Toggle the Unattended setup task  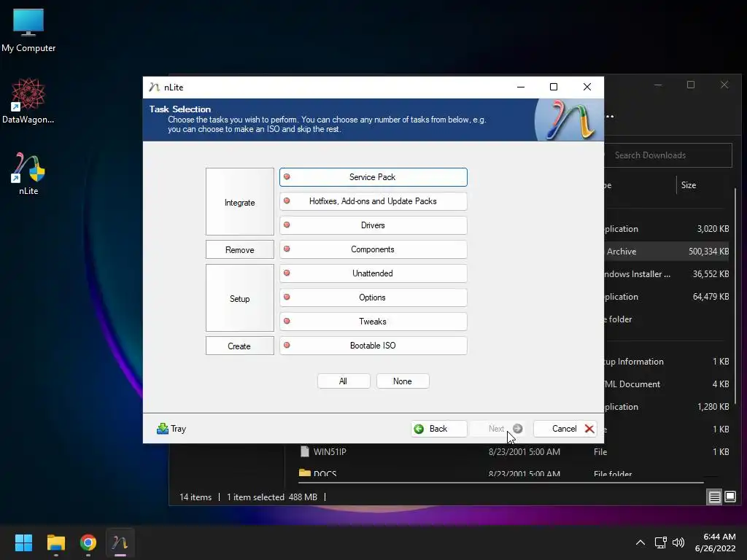point(373,273)
